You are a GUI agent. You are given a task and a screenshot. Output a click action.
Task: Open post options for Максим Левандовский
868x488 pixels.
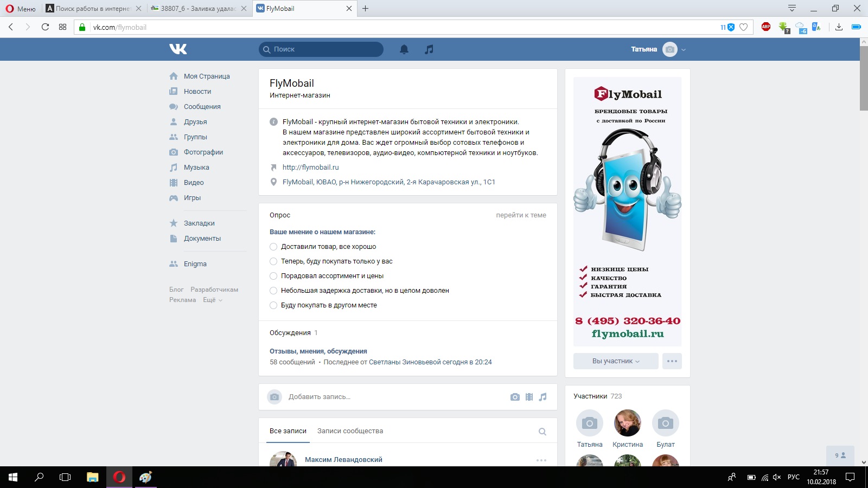coord(541,460)
